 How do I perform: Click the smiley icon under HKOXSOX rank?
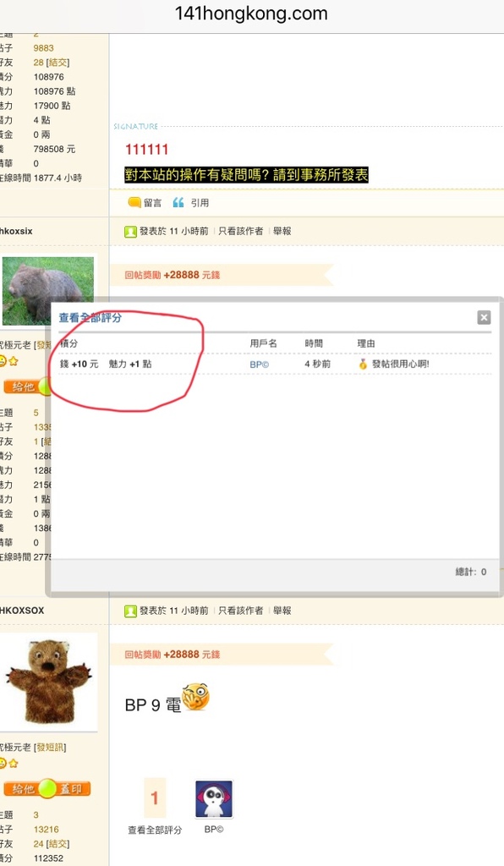3,764
